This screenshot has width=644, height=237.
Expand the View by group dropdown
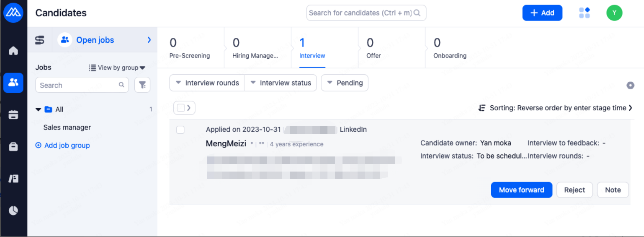pyautogui.click(x=117, y=68)
